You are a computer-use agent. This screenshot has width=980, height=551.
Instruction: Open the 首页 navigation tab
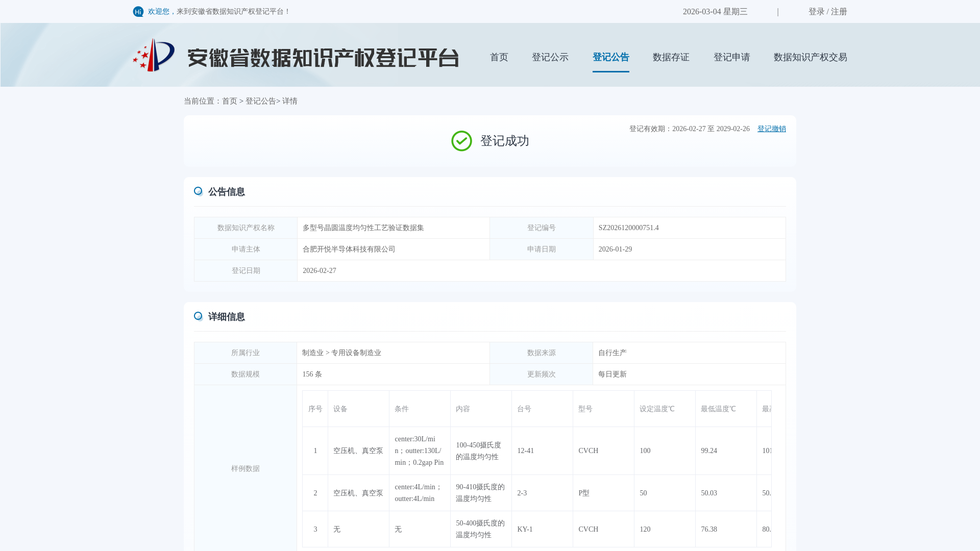[499, 57]
